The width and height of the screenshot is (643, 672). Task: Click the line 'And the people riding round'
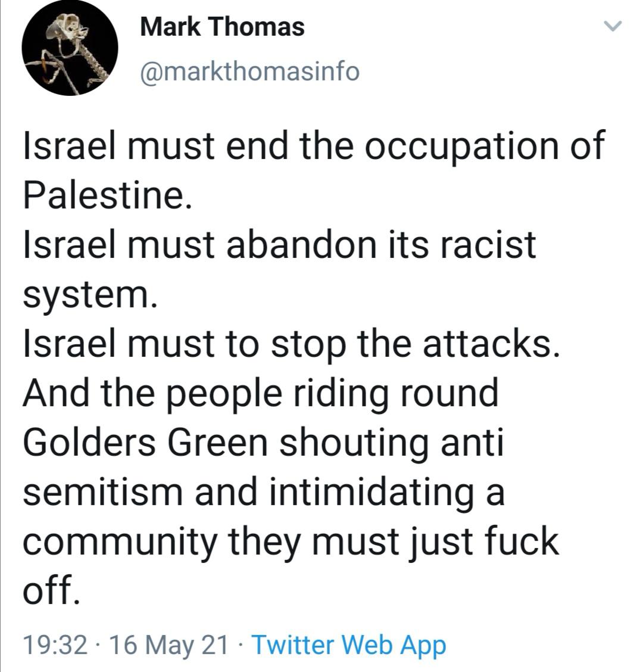[x=261, y=393]
